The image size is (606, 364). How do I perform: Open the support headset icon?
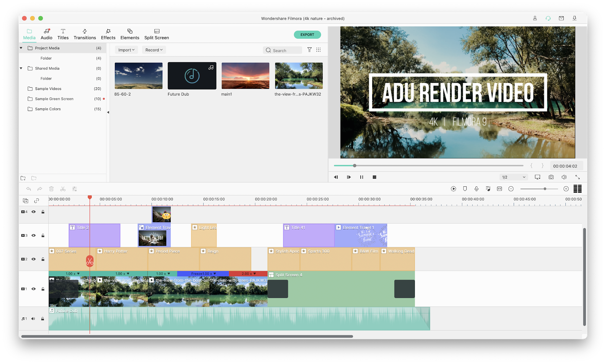coord(548,18)
